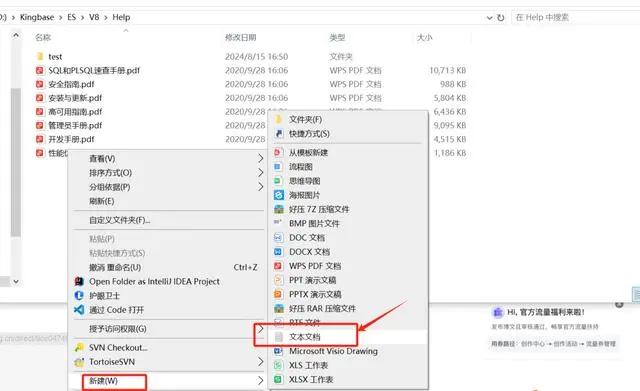Screen dimensions: 640x391
Task: Click the V8 breadcrumb in path
Action: pyautogui.click(x=94, y=17)
